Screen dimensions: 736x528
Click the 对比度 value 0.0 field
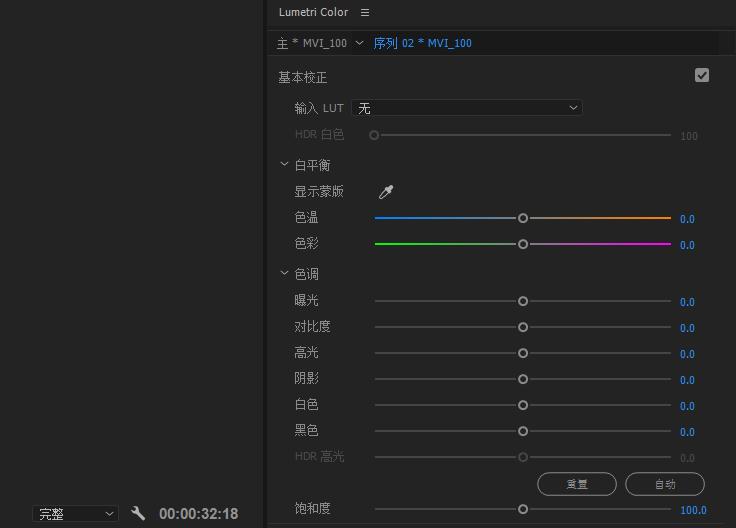pyautogui.click(x=687, y=328)
